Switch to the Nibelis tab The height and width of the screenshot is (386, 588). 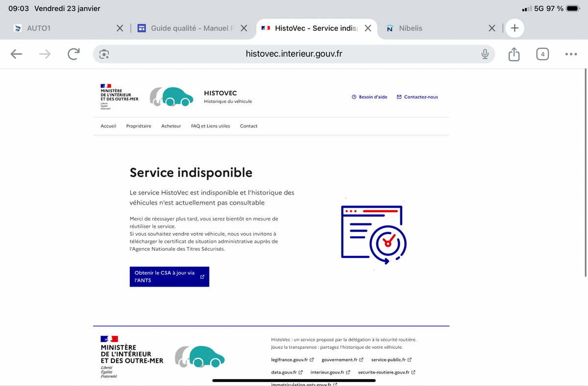point(431,28)
